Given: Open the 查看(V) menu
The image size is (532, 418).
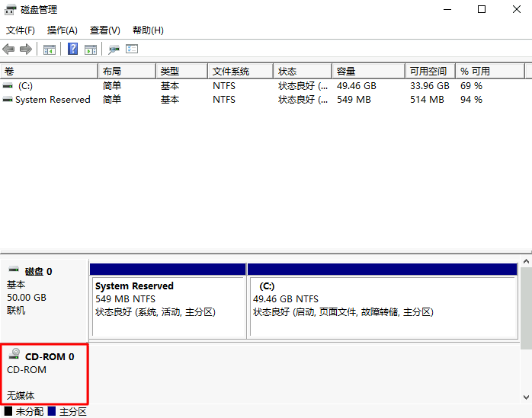Looking at the screenshot, I should coord(105,30).
